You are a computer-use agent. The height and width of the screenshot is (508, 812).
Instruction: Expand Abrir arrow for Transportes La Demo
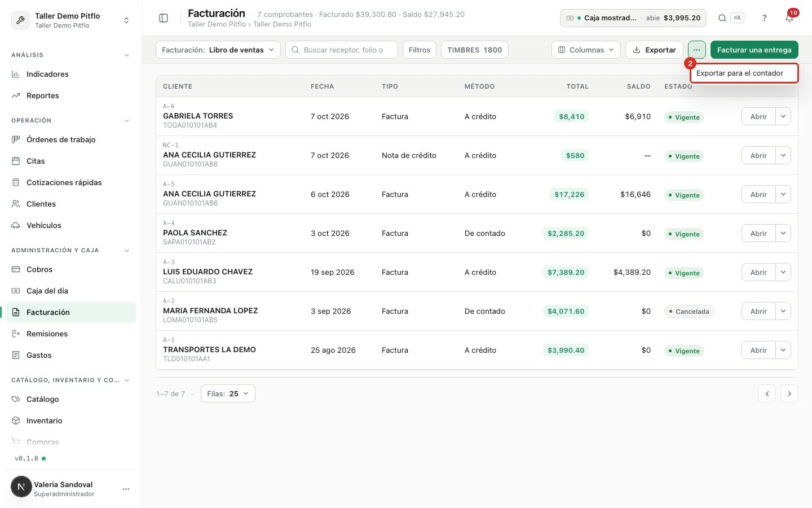(x=783, y=350)
